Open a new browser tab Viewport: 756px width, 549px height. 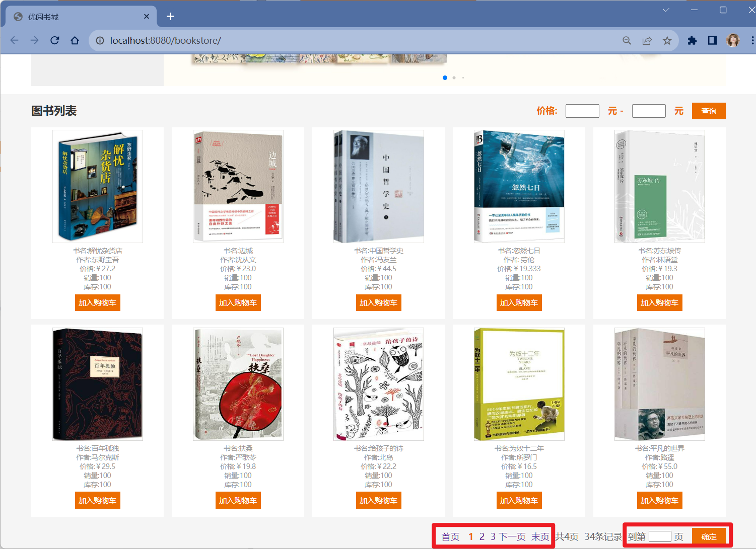click(x=170, y=17)
